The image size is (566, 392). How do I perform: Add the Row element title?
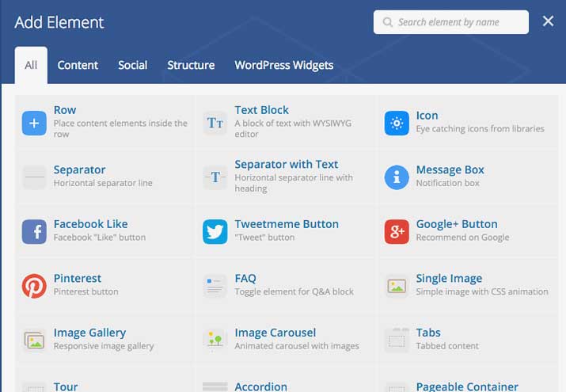click(x=65, y=110)
